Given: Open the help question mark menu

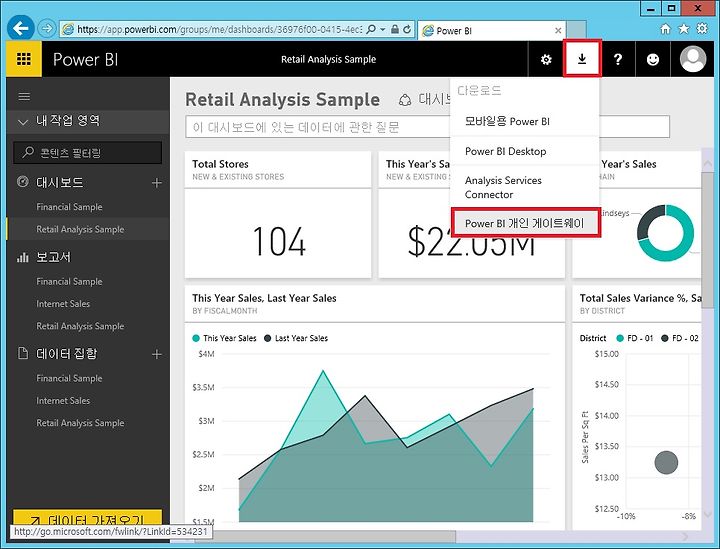Looking at the screenshot, I should (618, 59).
